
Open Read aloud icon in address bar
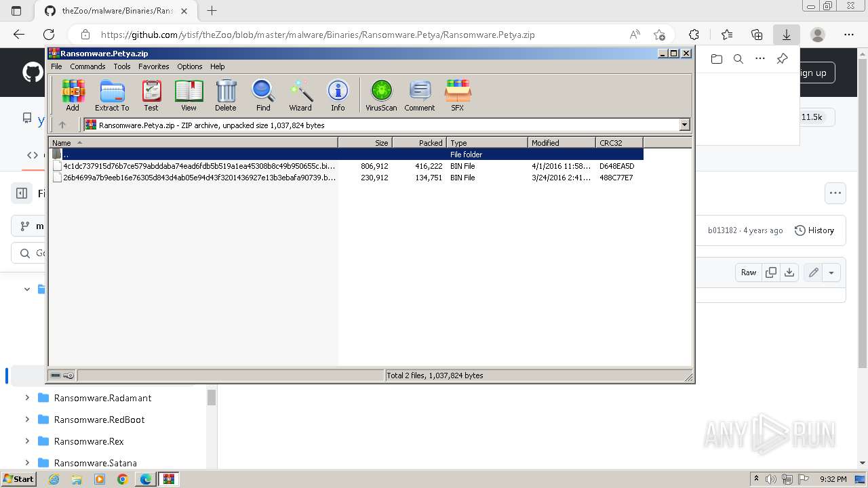[x=635, y=35]
